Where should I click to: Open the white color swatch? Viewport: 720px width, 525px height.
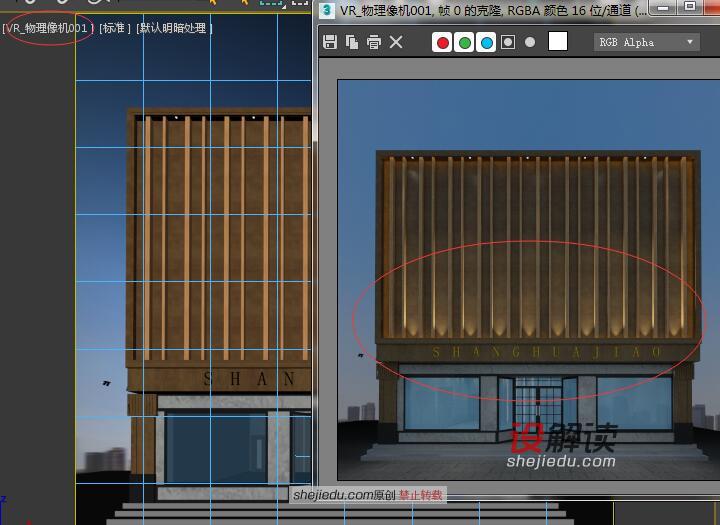558,41
